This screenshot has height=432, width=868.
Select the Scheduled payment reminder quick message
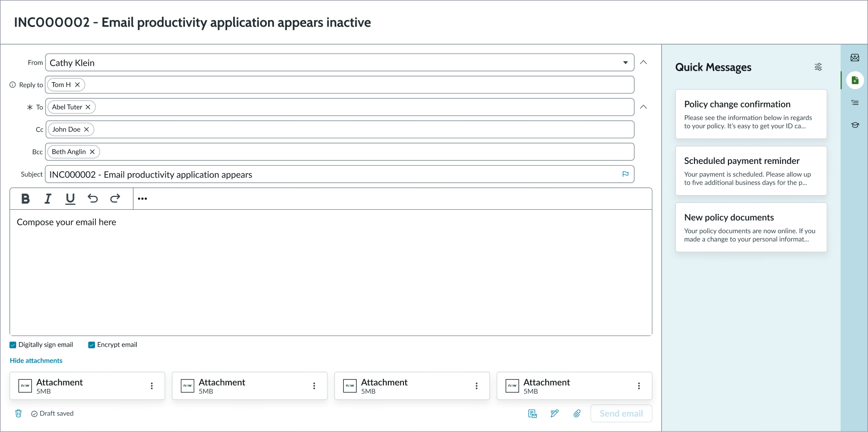tap(751, 171)
